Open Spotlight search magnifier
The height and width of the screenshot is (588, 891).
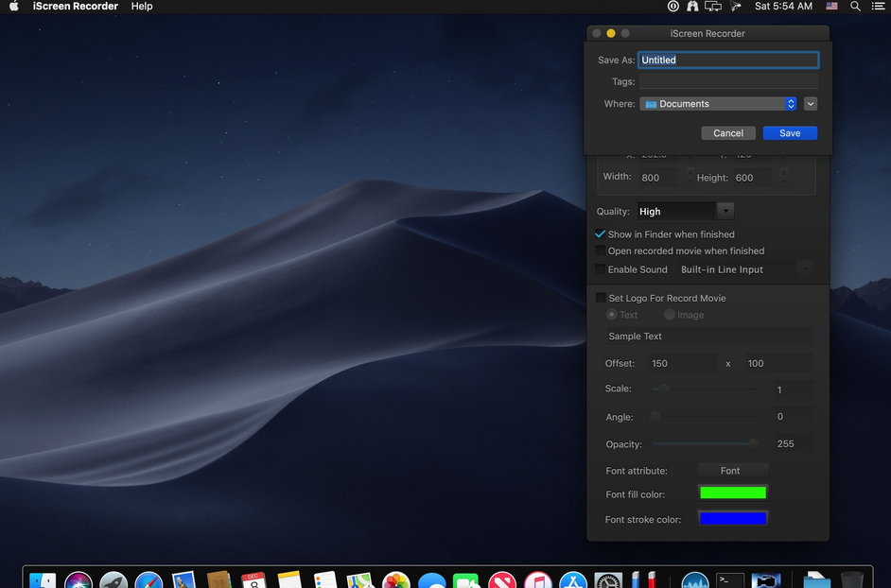pyautogui.click(x=855, y=7)
